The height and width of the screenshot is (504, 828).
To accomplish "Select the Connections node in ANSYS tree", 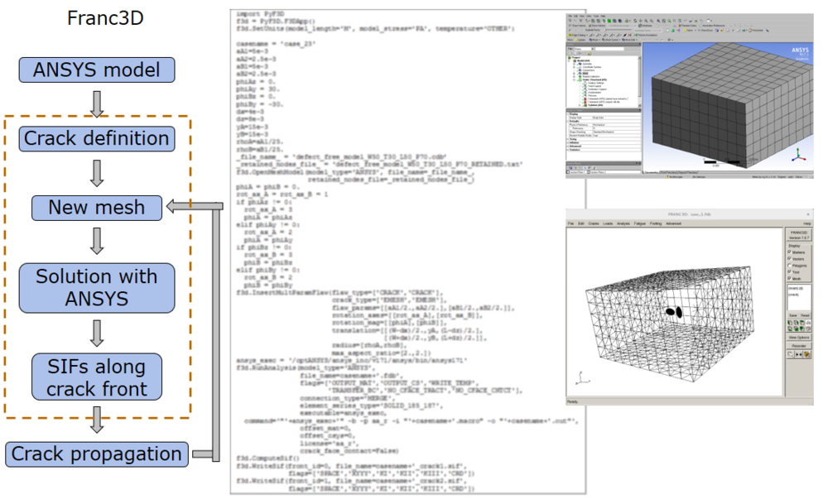I will [x=588, y=70].
